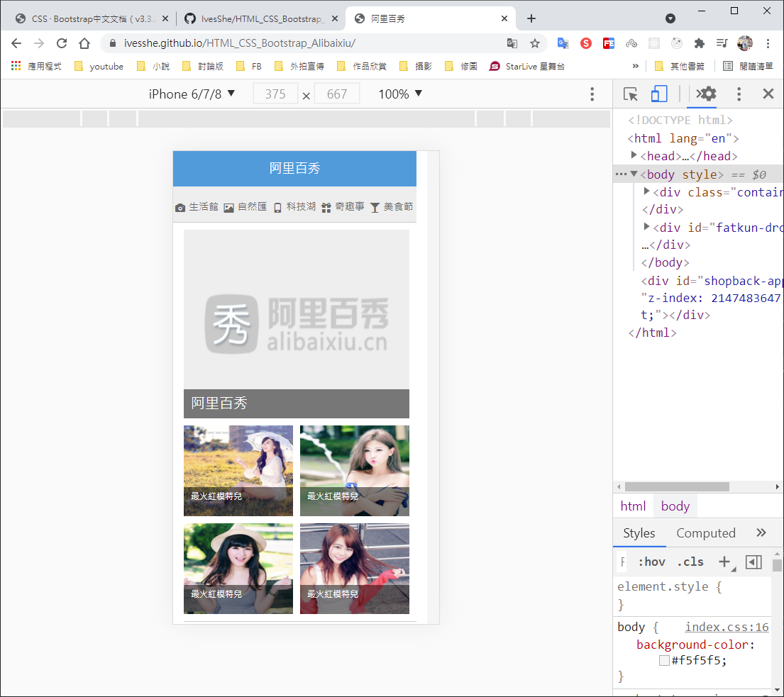
Task: Open the browser home page
Action: 84,43
